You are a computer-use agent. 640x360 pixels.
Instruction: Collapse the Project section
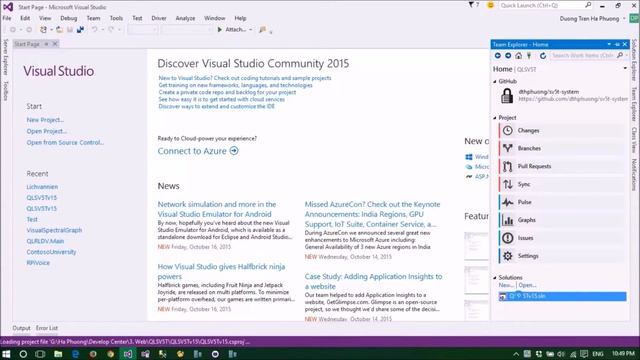point(495,118)
